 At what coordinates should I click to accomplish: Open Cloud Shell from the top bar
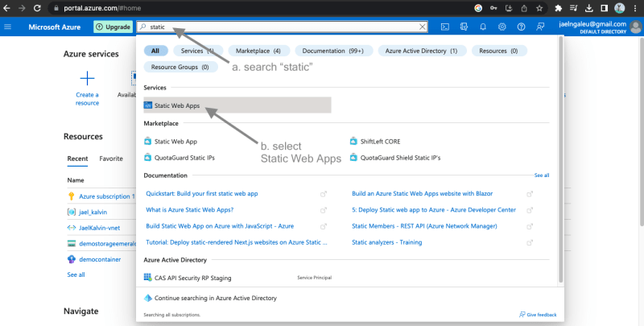445,27
